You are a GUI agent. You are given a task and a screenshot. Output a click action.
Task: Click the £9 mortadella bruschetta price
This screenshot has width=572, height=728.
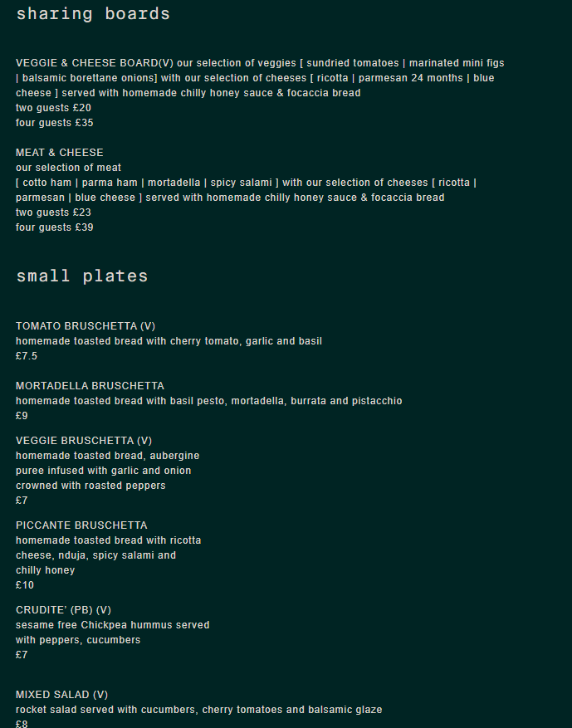click(22, 416)
